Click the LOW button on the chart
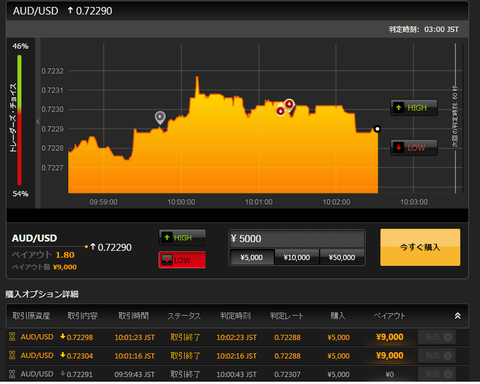Screen dimensions: 480x384 pyautogui.click(x=414, y=147)
